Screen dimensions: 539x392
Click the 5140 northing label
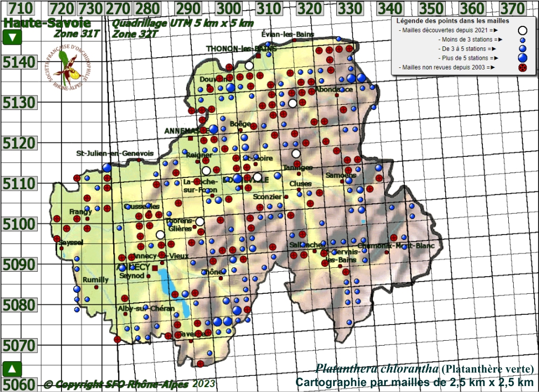pos(18,63)
